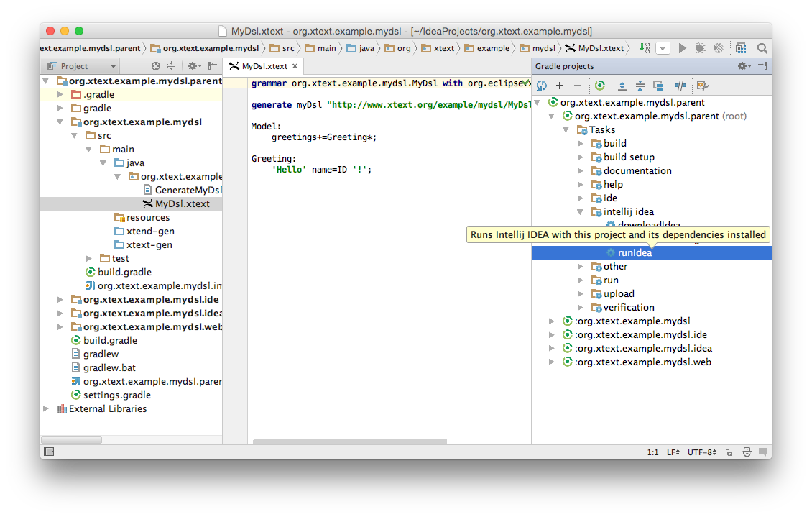
Task: Select the upload tasks group
Action: coord(618,293)
